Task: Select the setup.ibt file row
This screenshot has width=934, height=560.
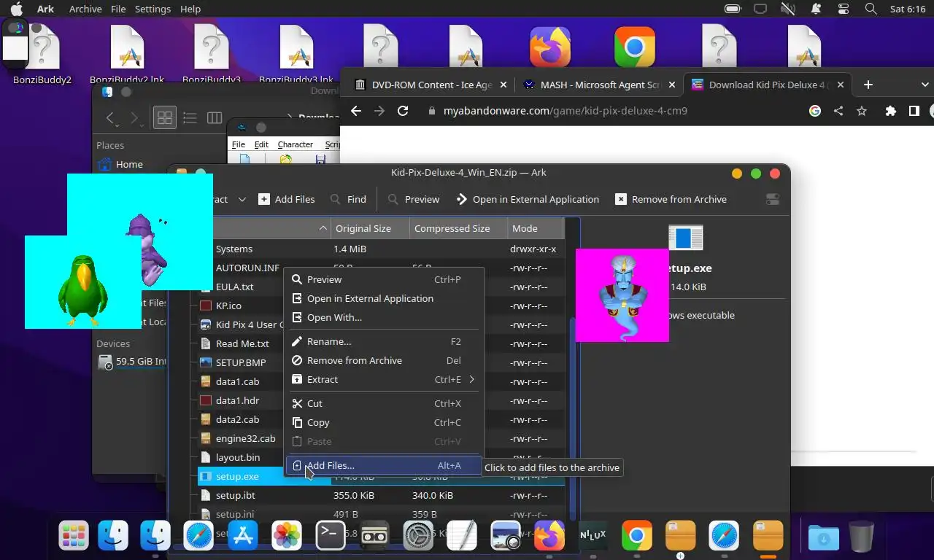Action: tap(379, 495)
